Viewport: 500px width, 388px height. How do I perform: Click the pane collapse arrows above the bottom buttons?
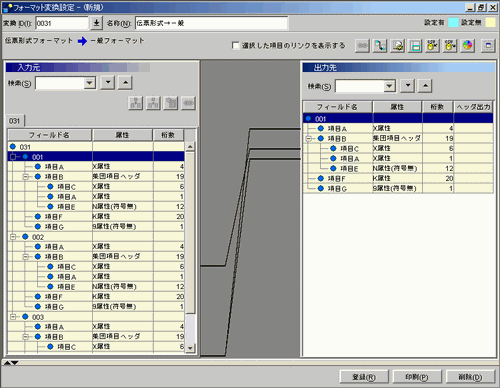[11, 363]
